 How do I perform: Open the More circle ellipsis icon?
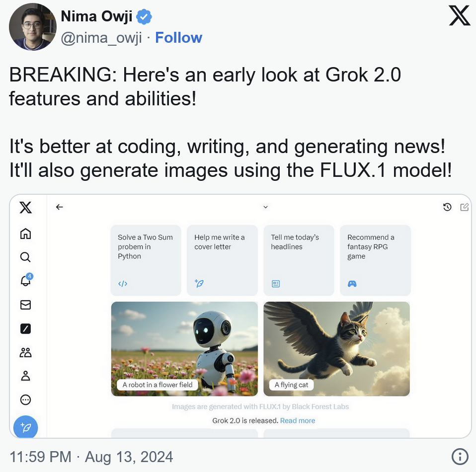25,399
